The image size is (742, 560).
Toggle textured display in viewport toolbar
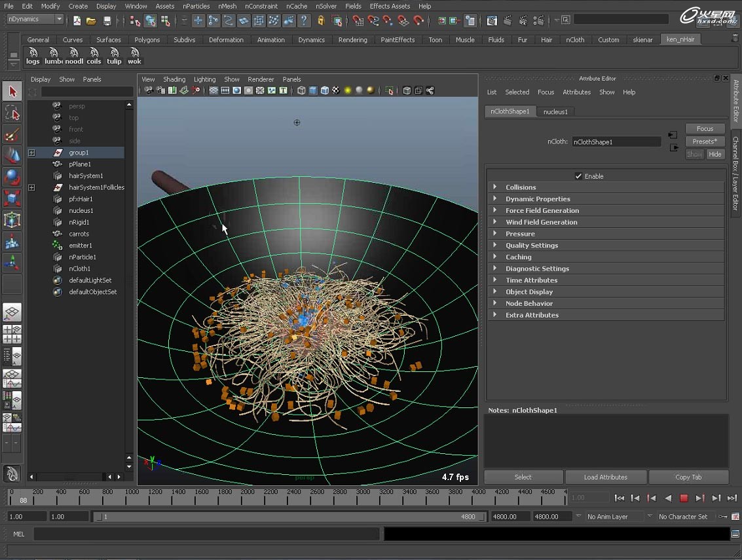click(336, 90)
